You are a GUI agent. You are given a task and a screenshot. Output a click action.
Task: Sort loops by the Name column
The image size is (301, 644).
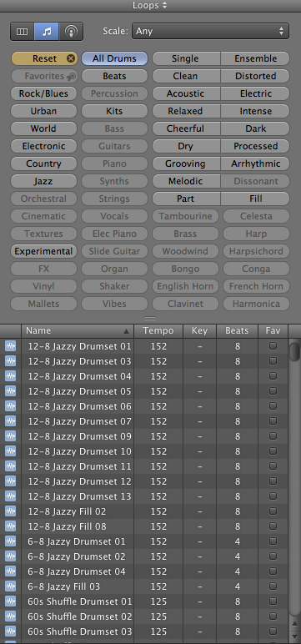click(x=78, y=330)
